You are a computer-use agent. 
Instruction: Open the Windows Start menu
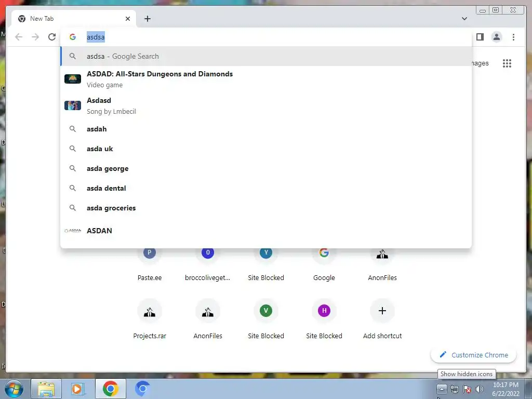coord(14,389)
